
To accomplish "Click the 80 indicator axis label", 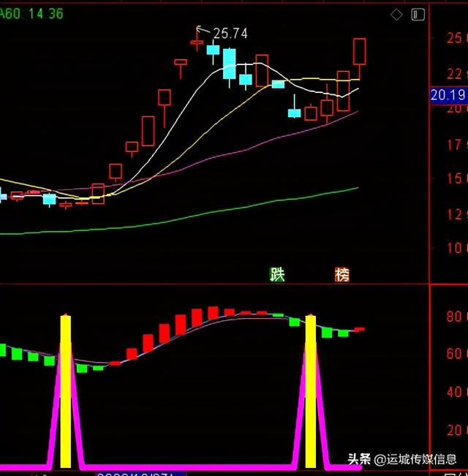I will tap(454, 317).
